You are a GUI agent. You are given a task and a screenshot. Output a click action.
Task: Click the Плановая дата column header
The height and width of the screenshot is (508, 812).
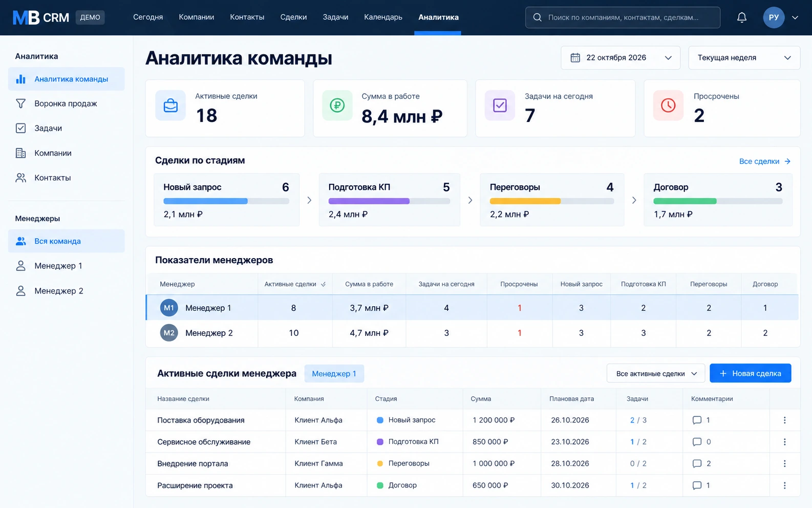(x=571, y=399)
